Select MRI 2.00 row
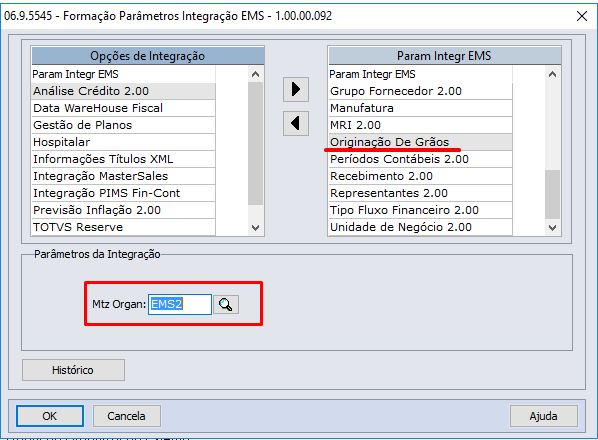Viewport: 598px width, 440px height. pyautogui.click(x=420, y=125)
